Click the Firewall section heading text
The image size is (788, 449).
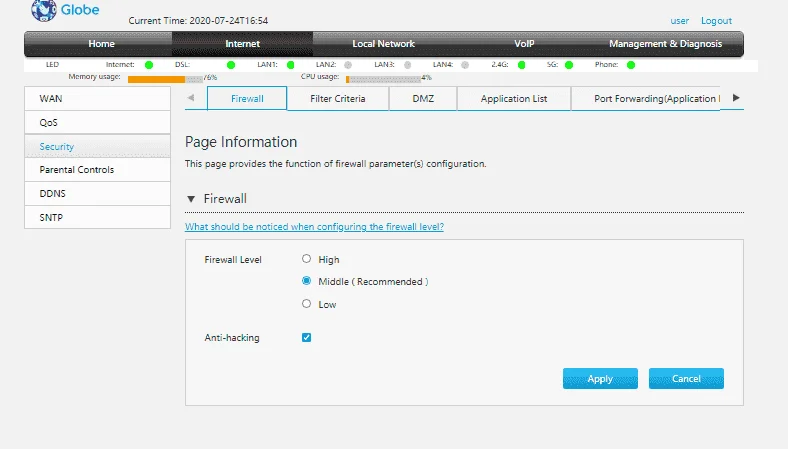[225, 199]
